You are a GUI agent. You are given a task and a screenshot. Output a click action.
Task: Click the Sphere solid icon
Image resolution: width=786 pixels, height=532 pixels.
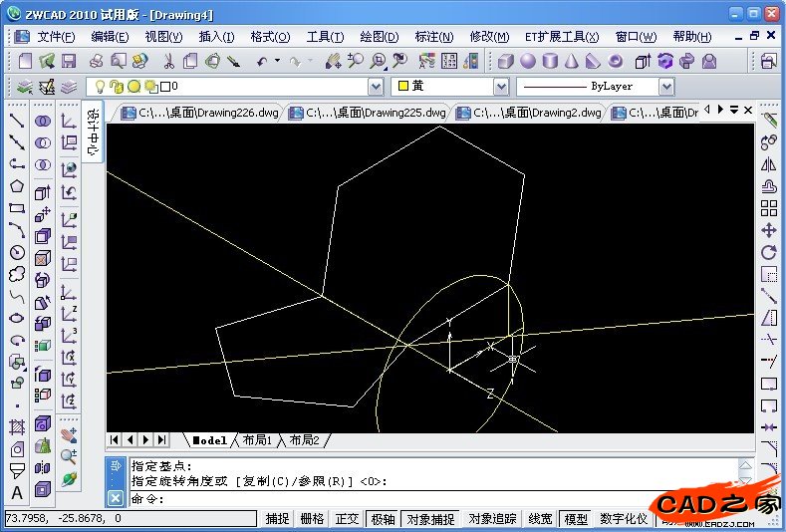(527, 61)
